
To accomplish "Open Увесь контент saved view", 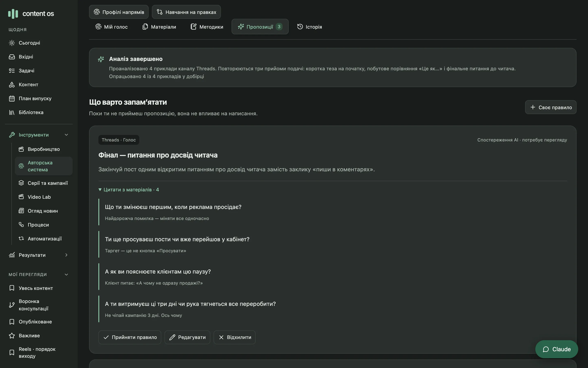I will tap(39, 288).
